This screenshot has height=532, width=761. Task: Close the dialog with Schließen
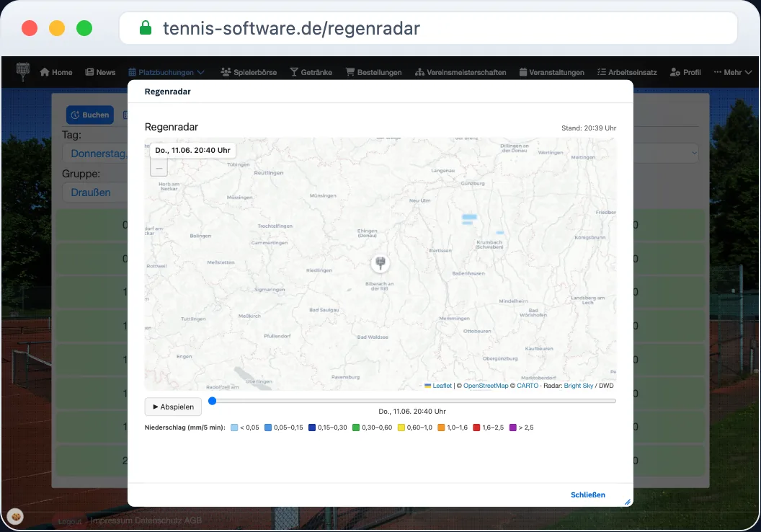(588, 495)
